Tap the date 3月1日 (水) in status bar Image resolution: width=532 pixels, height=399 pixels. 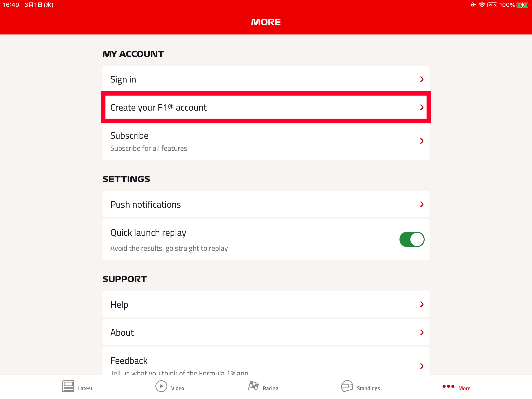pos(39,5)
